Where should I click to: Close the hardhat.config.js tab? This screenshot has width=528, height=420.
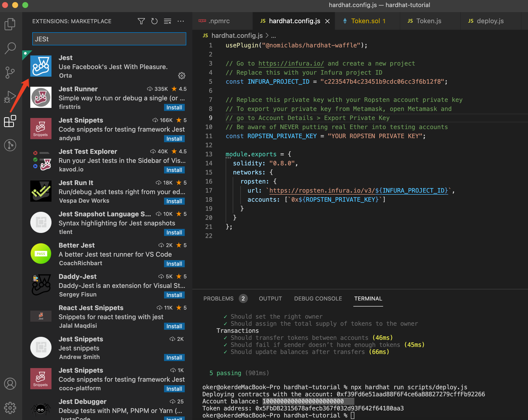pyautogui.click(x=327, y=21)
